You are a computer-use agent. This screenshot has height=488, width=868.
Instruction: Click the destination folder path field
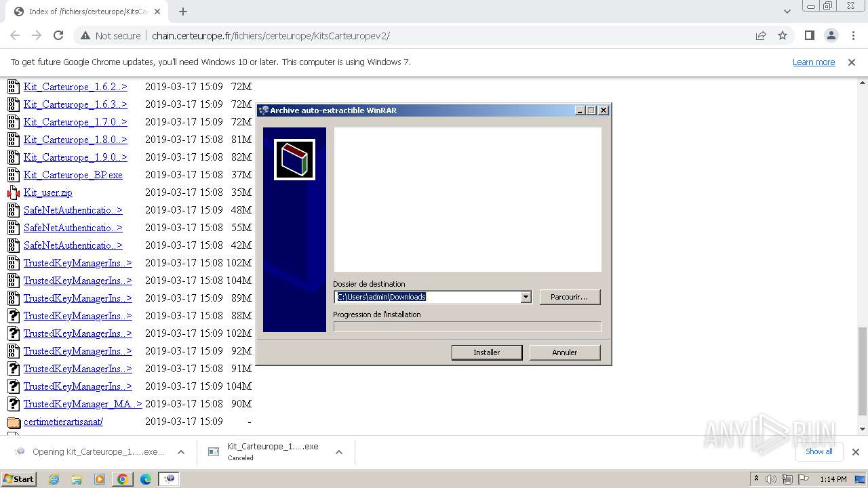click(428, 297)
